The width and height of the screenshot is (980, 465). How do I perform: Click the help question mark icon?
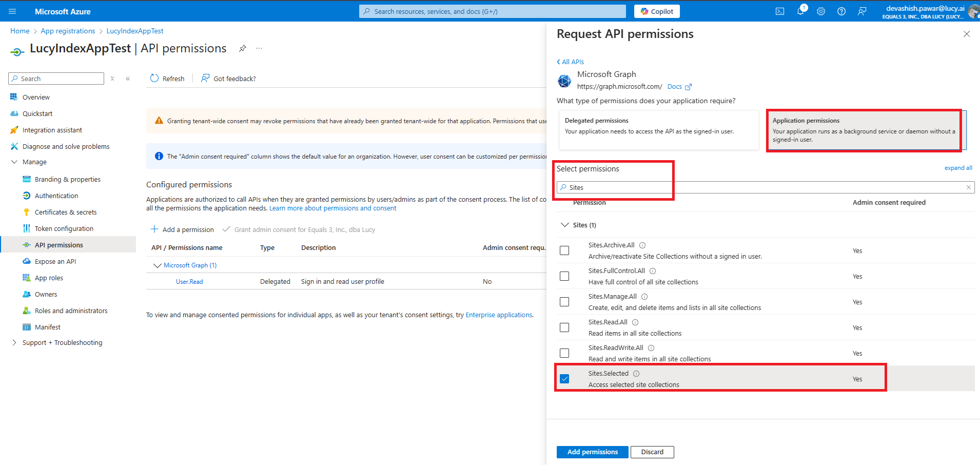click(x=841, y=11)
